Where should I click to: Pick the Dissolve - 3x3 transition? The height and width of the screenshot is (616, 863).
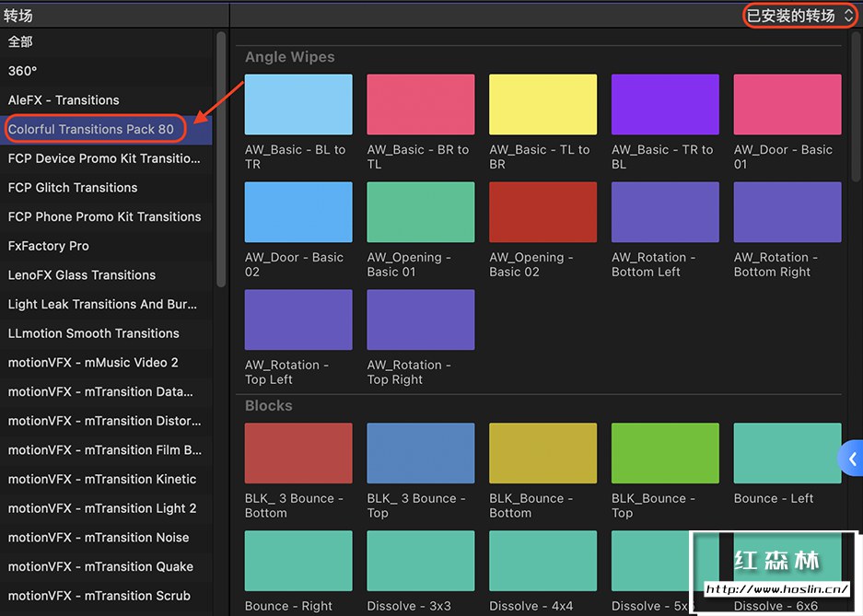420,561
